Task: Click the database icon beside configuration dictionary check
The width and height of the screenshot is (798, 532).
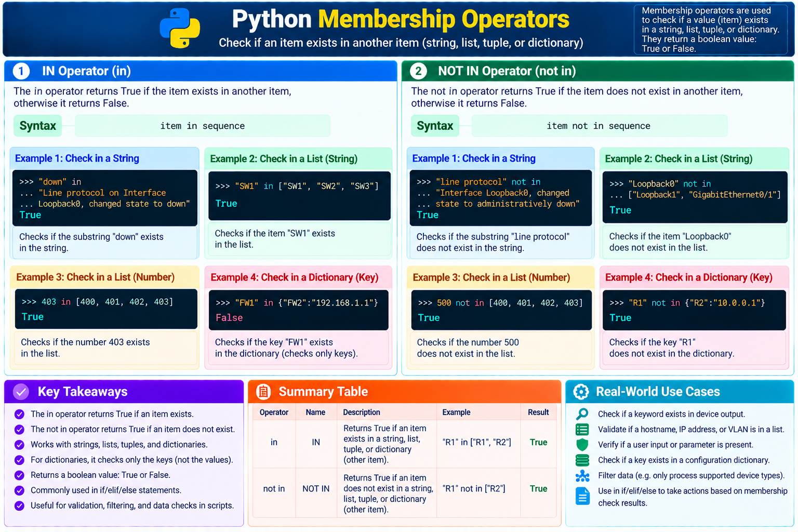Action: click(x=582, y=460)
